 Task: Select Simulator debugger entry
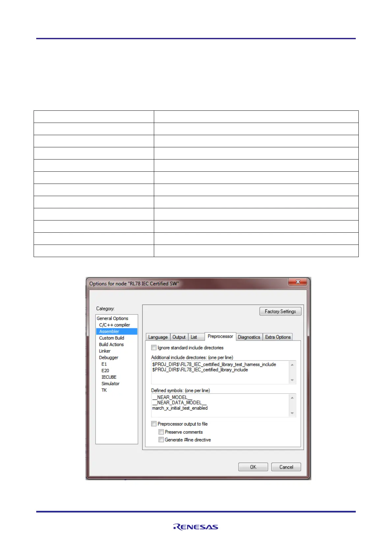(110, 384)
